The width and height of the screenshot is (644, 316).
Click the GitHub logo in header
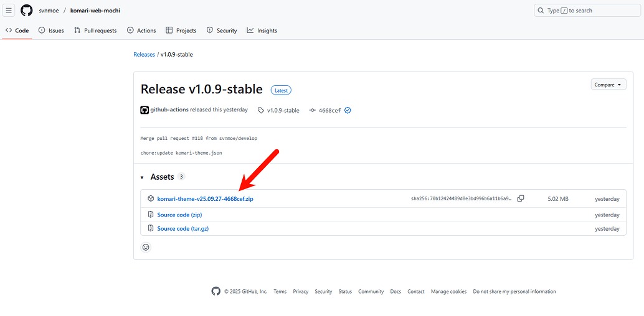(x=27, y=11)
